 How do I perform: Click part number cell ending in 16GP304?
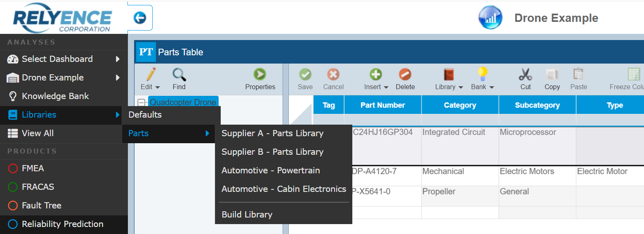pyautogui.click(x=387, y=146)
